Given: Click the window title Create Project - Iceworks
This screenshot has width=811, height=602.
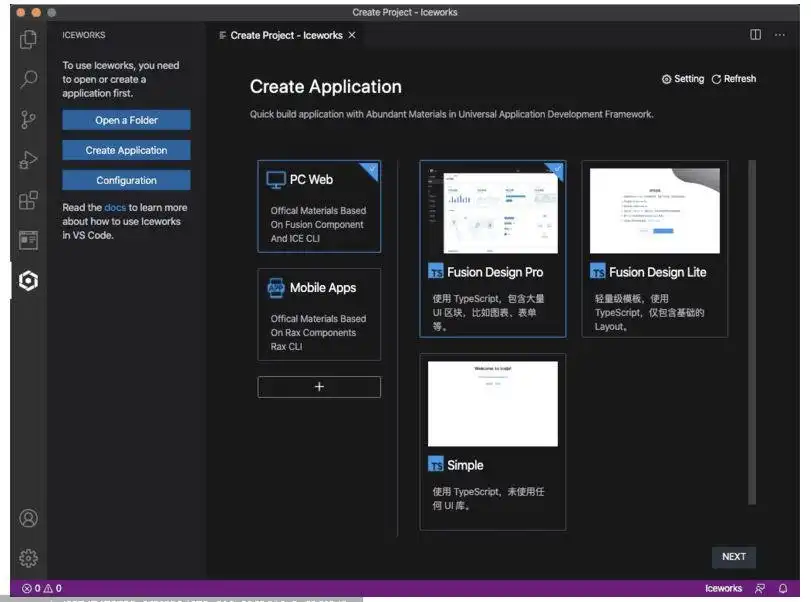Looking at the screenshot, I should pos(405,12).
